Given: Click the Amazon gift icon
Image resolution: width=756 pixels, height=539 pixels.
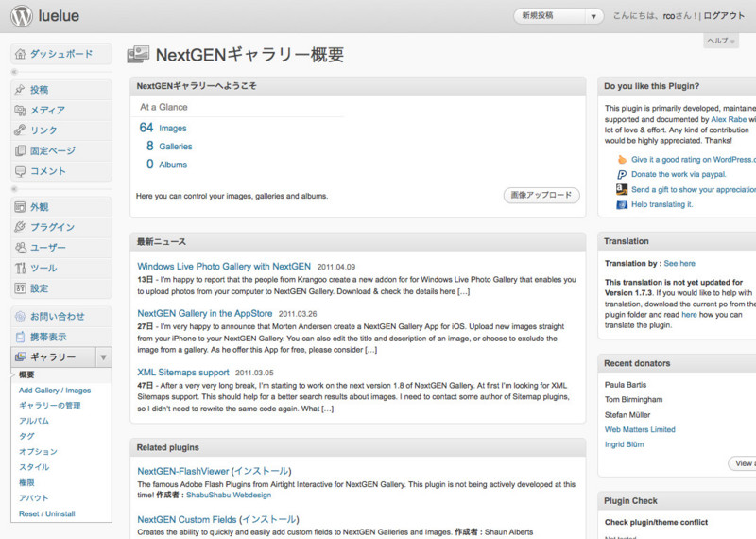Looking at the screenshot, I should click(x=622, y=189).
